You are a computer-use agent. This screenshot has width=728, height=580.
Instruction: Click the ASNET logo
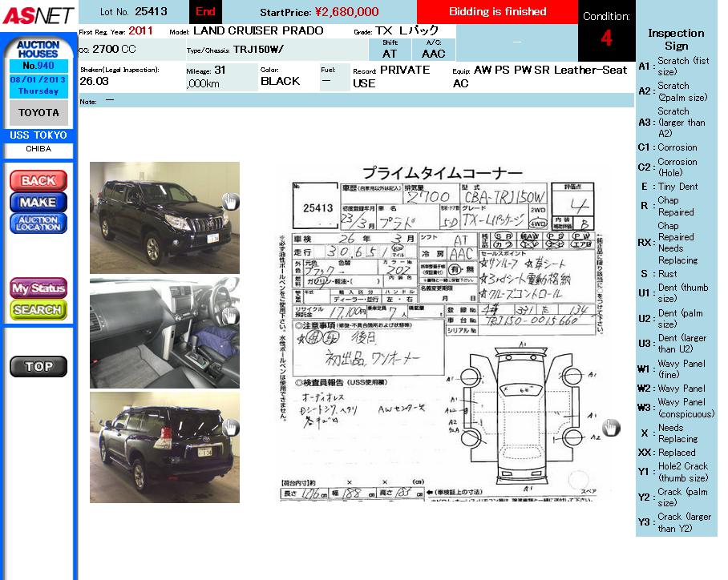tap(38, 15)
